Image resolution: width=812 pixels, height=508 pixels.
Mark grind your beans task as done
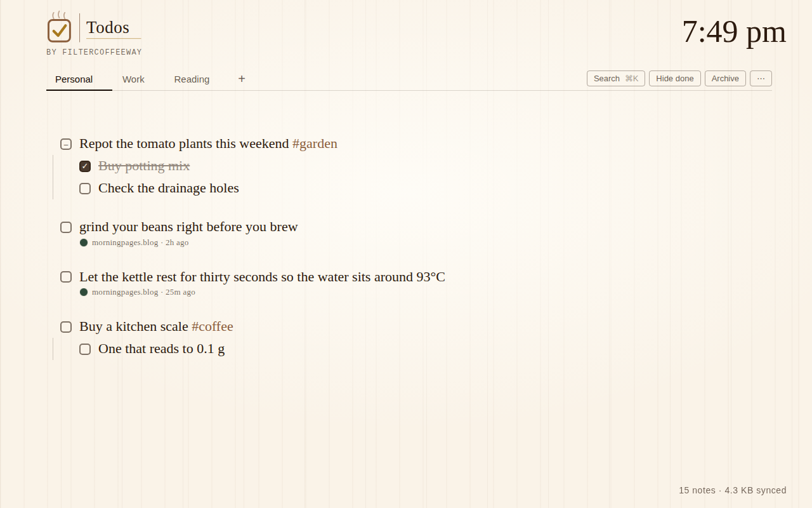[66, 227]
